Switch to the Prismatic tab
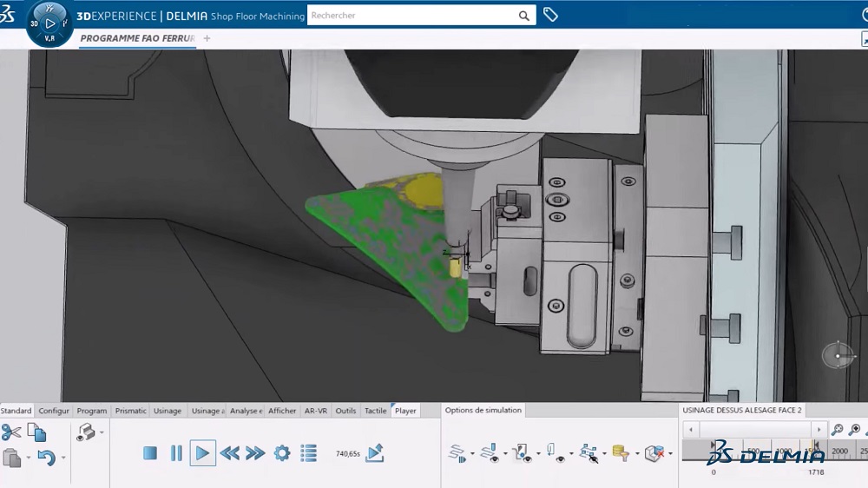Image resolution: width=868 pixels, height=488 pixels. (x=131, y=411)
